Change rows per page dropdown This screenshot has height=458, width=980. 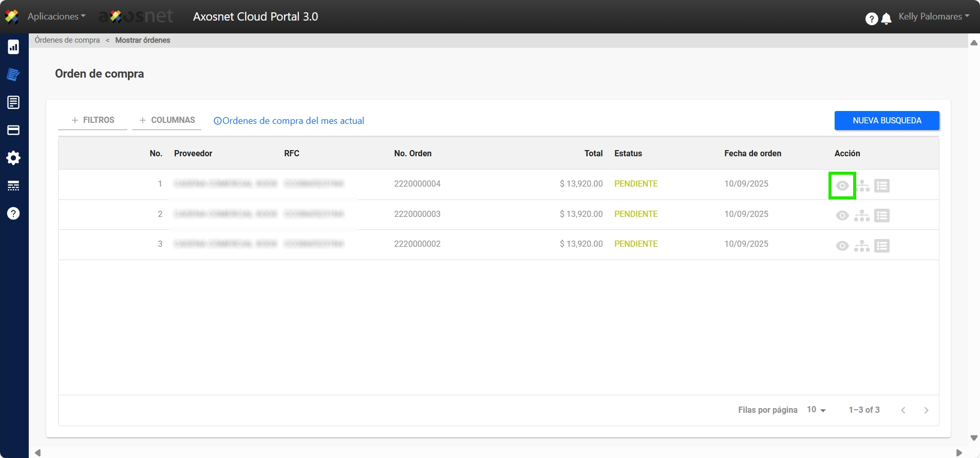[816, 410]
